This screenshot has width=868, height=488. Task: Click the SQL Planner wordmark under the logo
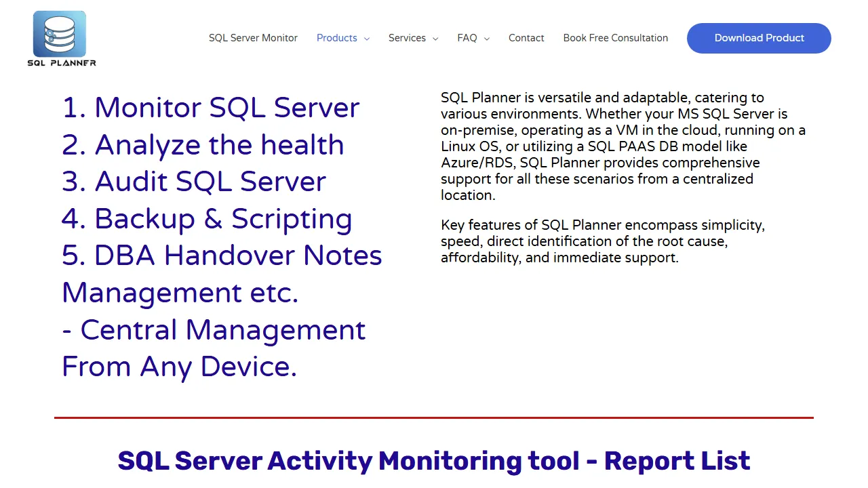61,64
